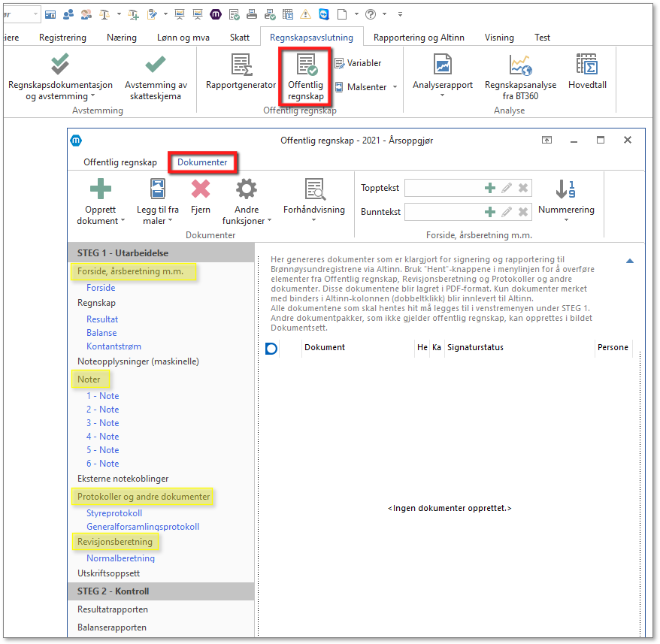Viewport: 660px width, 644px height.
Task: Open Avstemming av skatteskjema
Action: 156,78
